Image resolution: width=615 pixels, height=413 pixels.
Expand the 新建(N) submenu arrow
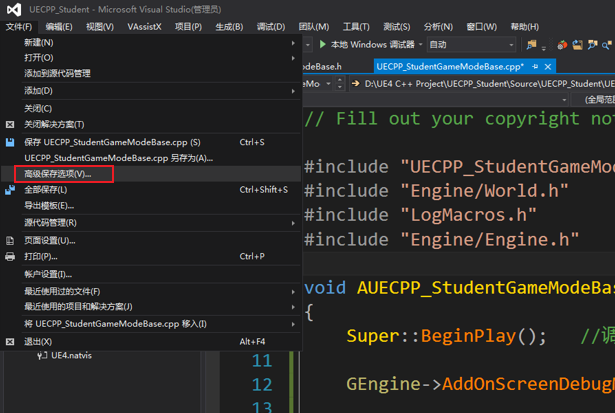[293, 43]
